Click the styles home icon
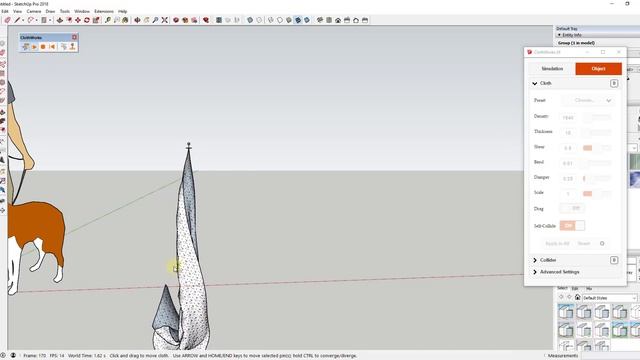Viewport: 640px width, 360px height. 578,297
